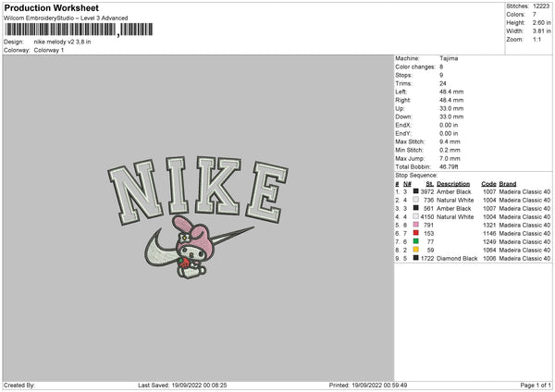This screenshot has height=392, width=555.
Task: Click stitch count '59' in stop 8
Action: tap(430, 251)
